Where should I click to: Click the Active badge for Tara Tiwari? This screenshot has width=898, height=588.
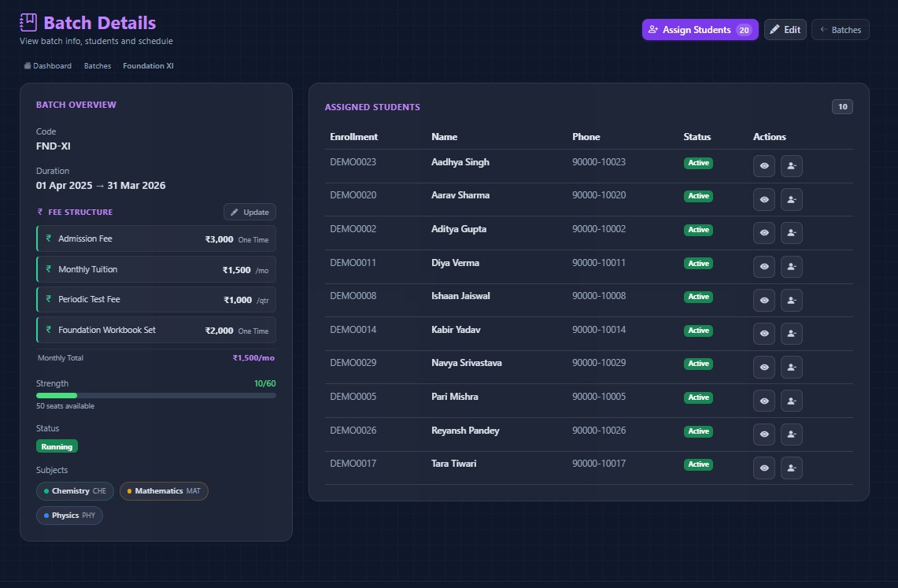pos(698,464)
